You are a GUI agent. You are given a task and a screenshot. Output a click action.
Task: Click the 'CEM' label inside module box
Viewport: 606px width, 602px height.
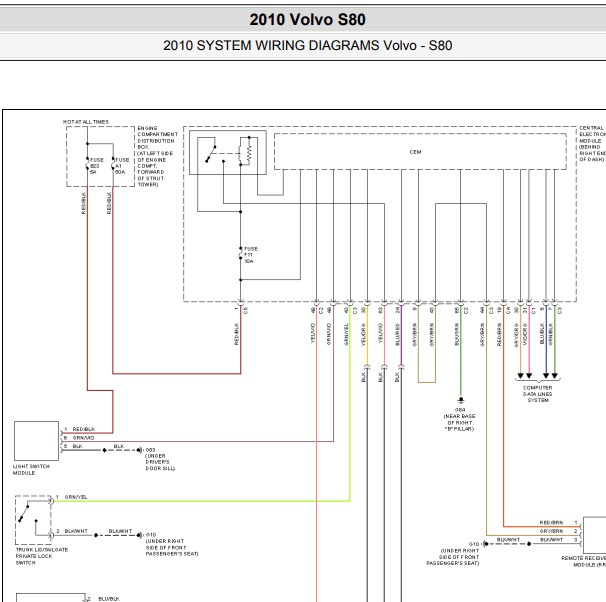coord(415,152)
